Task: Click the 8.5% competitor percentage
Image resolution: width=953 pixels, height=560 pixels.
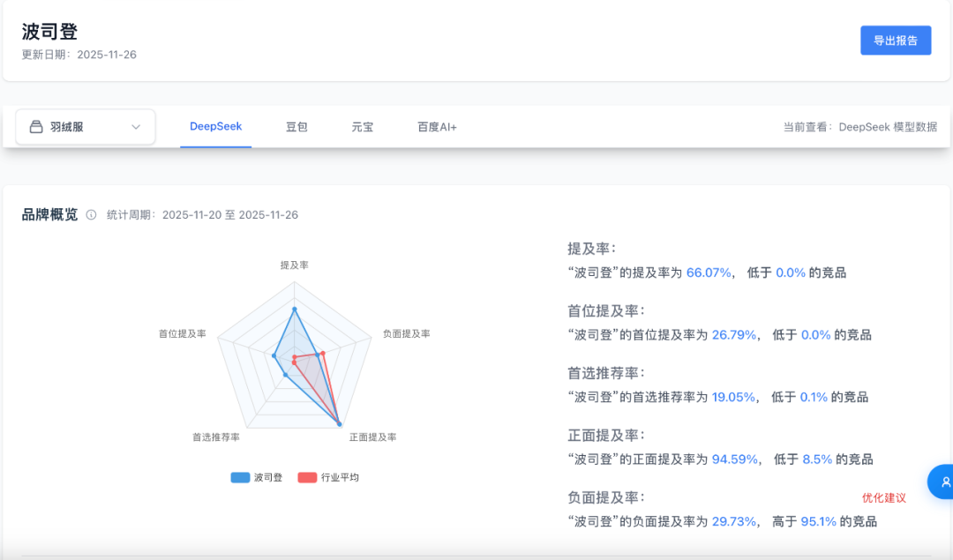Action: (x=817, y=459)
